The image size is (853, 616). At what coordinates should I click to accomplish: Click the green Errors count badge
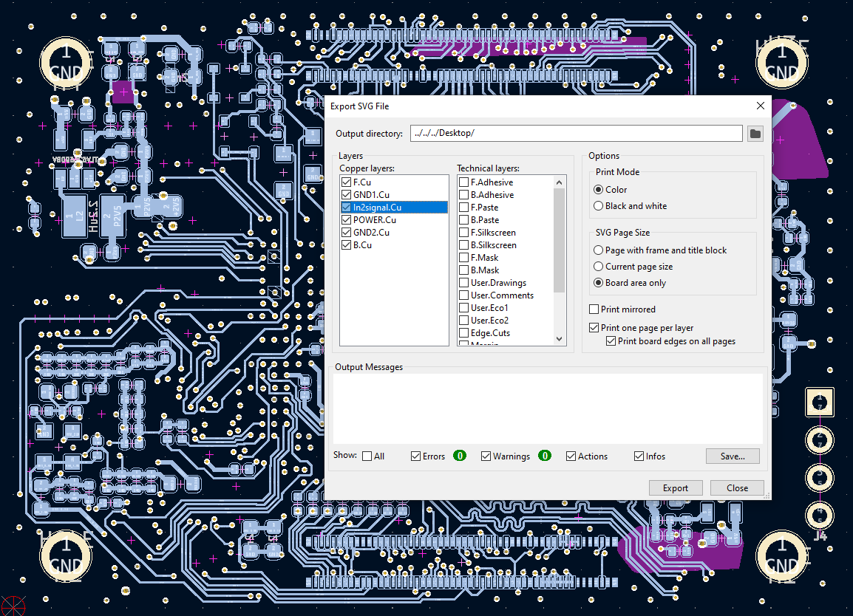pos(460,456)
